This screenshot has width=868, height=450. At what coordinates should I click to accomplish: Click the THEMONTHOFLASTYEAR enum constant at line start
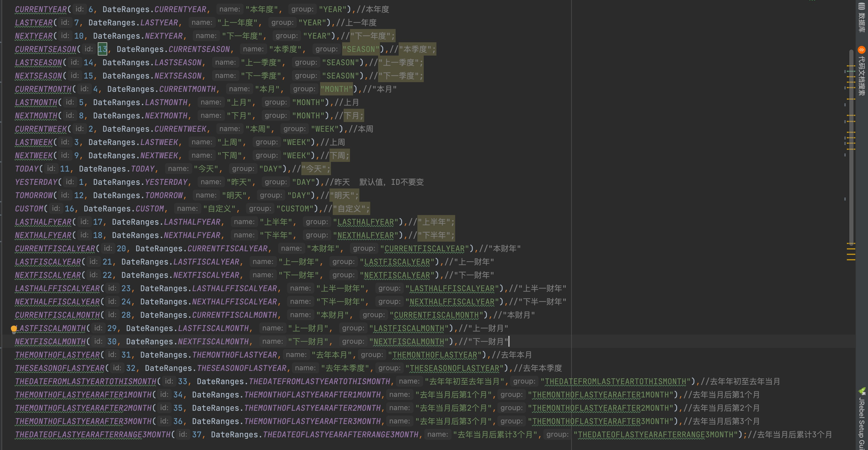57,355
